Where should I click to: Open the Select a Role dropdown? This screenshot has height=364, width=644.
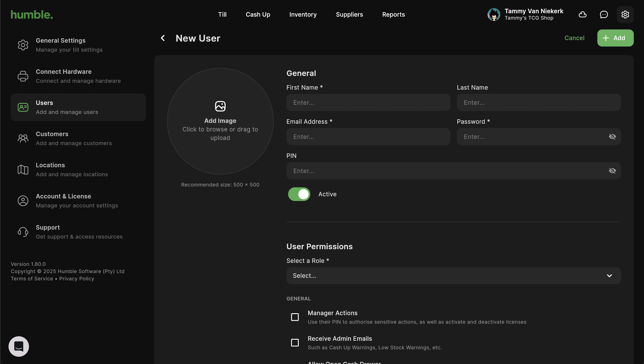(x=453, y=276)
